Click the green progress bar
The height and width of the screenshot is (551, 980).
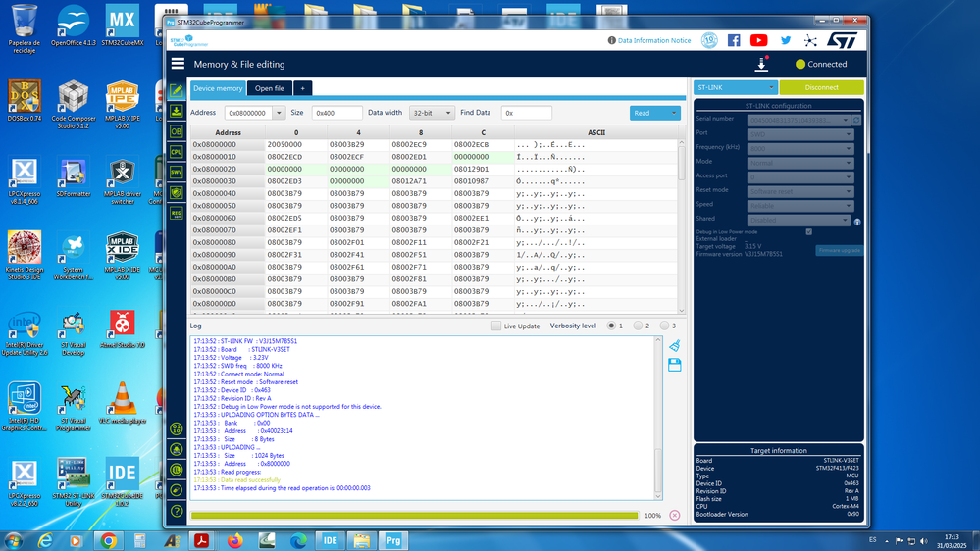(x=414, y=516)
